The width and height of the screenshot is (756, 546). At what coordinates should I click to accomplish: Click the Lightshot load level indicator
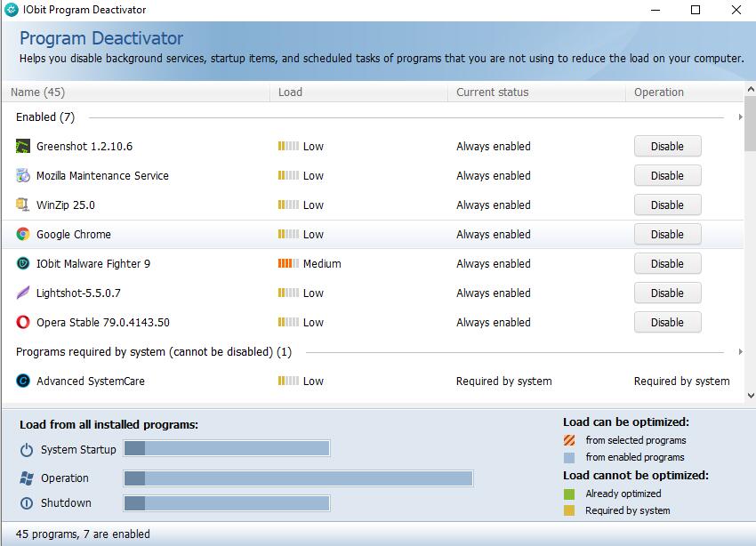point(288,293)
